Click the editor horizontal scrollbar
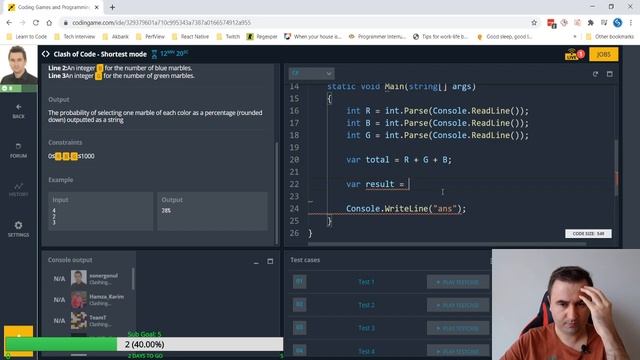640x360 pixels. pyautogui.click(x=447, y=244)
